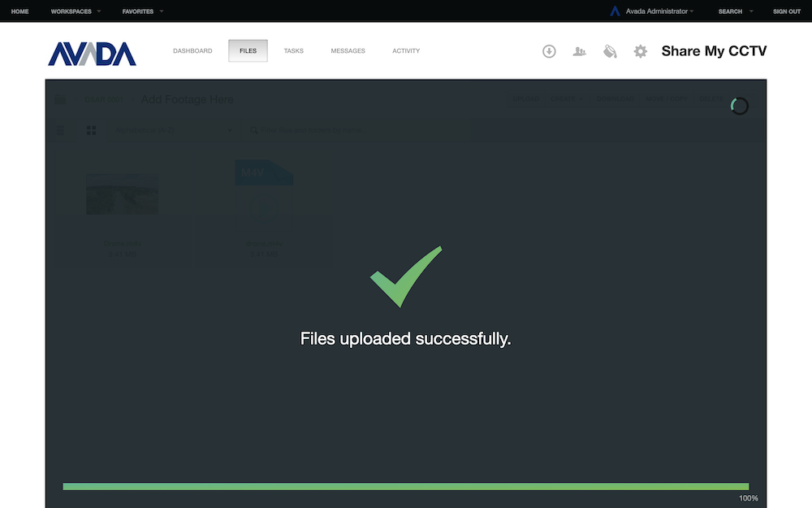The height and width of the screenshot is (508, 812).
Task: Open the Avada Administrator user menu
Action: pyautogui.click(x=659, y=11)
